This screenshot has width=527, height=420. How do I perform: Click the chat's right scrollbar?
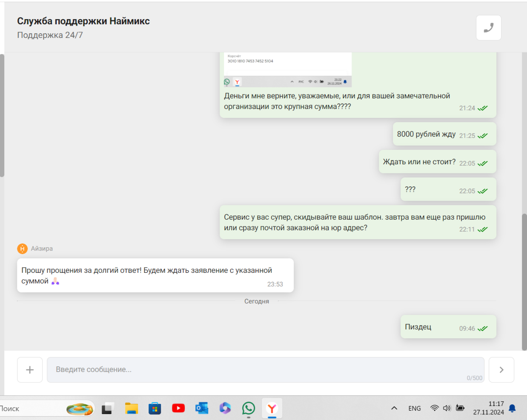524,282
